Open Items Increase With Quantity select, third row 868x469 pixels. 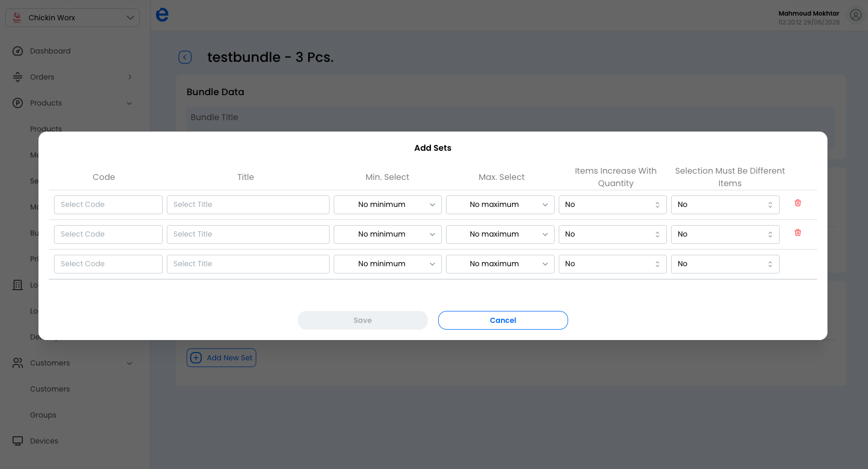(x=613, y=264)
